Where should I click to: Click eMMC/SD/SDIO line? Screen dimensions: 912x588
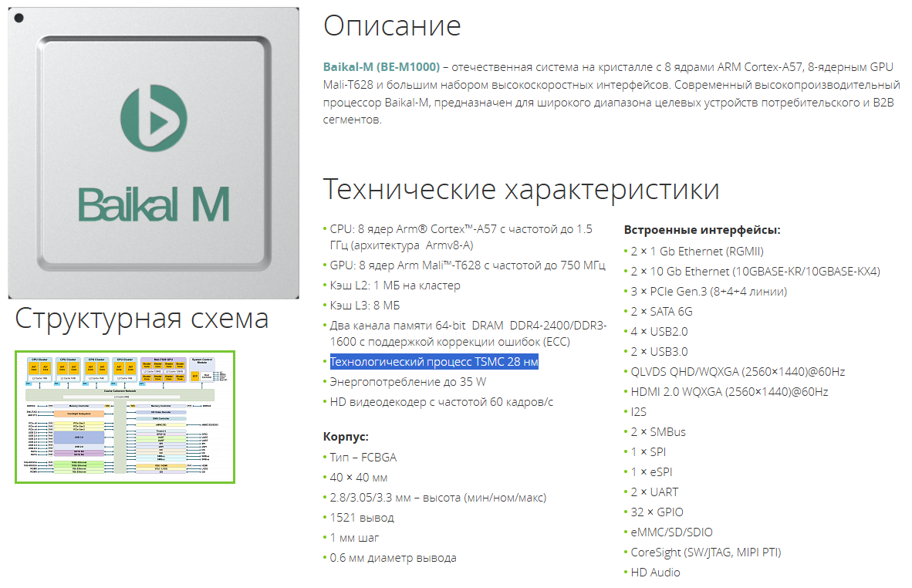[672, 532]
